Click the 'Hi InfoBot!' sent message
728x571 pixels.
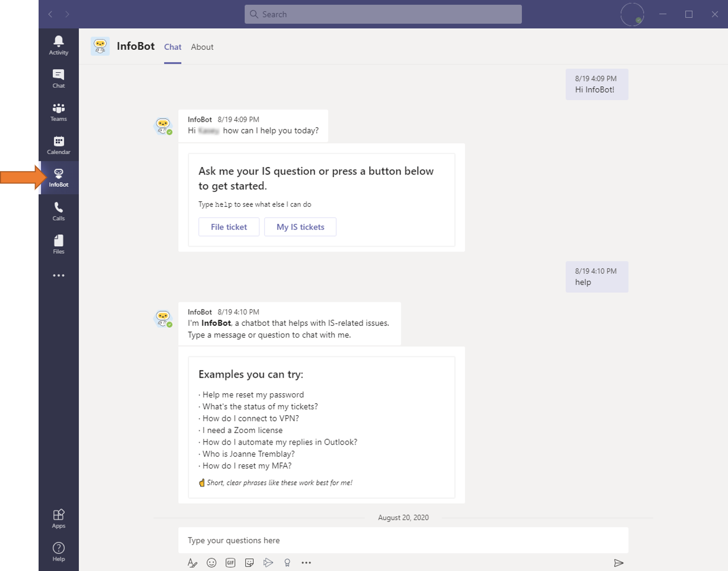pos(597,84)
